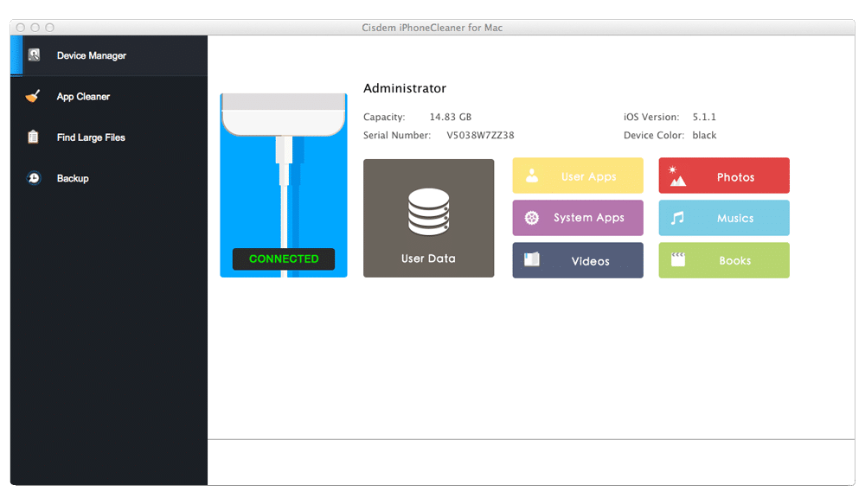Go to Find Large Files
Screen dimensions: 865x504
tap(109, 137)
